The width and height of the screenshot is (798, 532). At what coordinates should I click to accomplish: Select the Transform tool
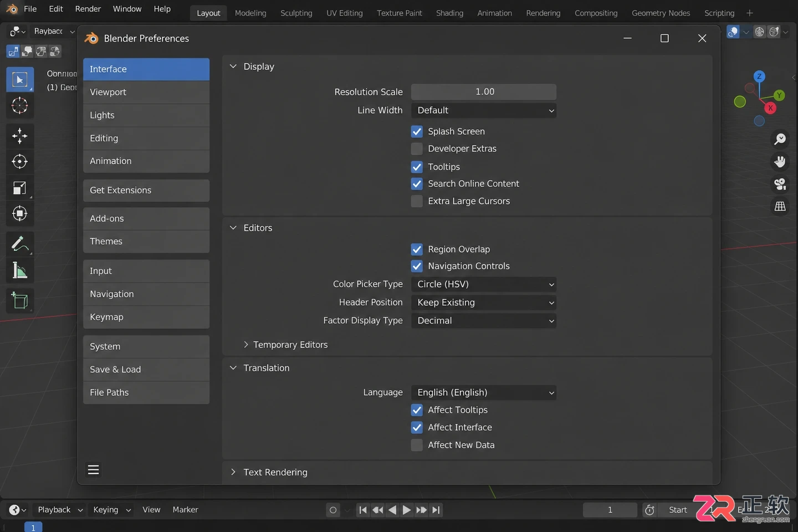click(20, 213)
